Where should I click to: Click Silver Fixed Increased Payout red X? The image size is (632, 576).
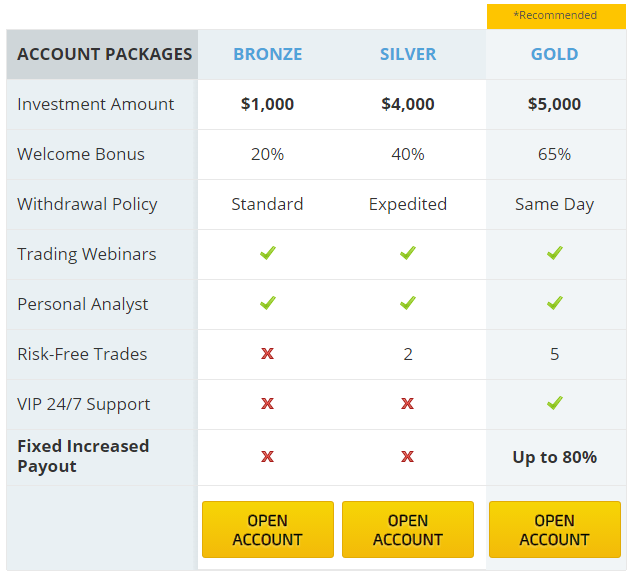[x=407, y=457]
